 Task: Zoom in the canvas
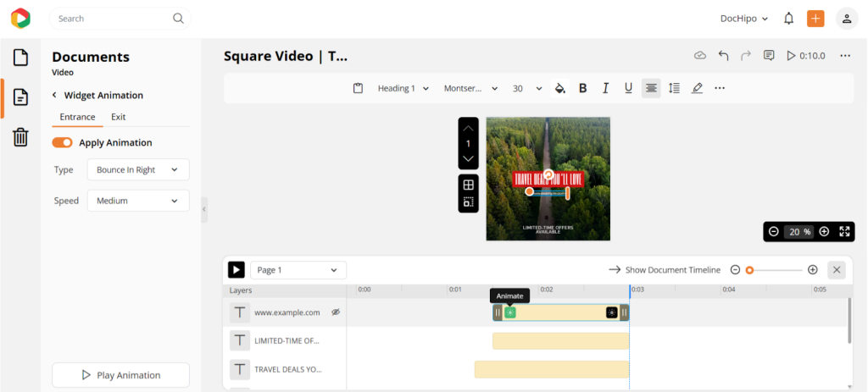(824, 232)
